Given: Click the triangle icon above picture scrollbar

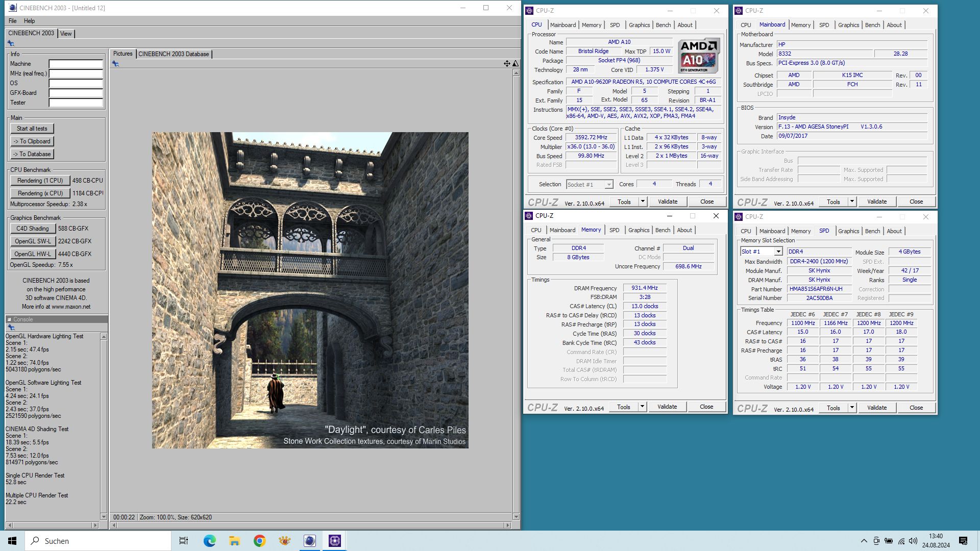Looking at the screenshot, I should click(516, 64).
